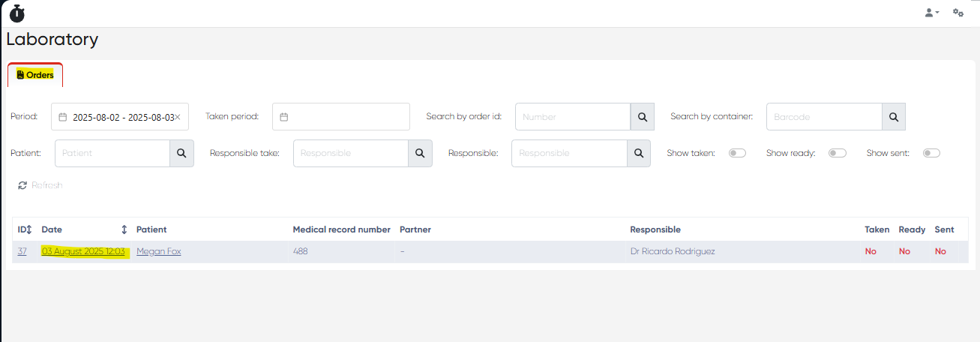Enable the Show taken toggle
980x342 pixels.
click(x=737, y=153)
